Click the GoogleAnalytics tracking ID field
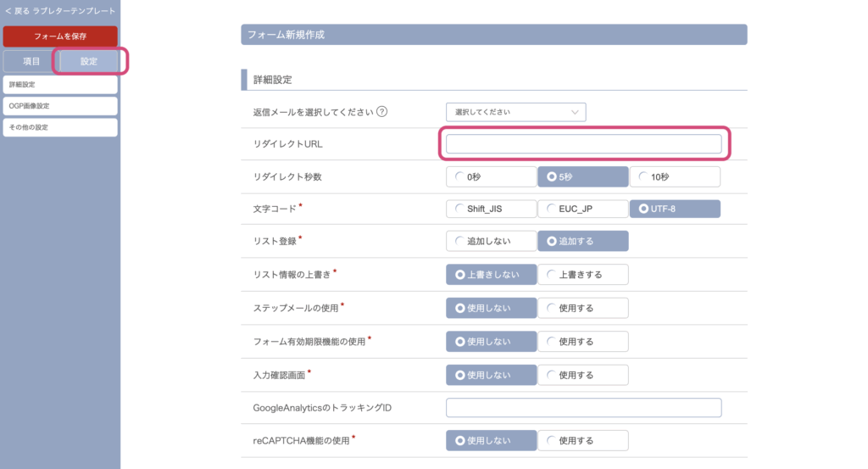Screen dimensions: 868x469 [583, 408]
